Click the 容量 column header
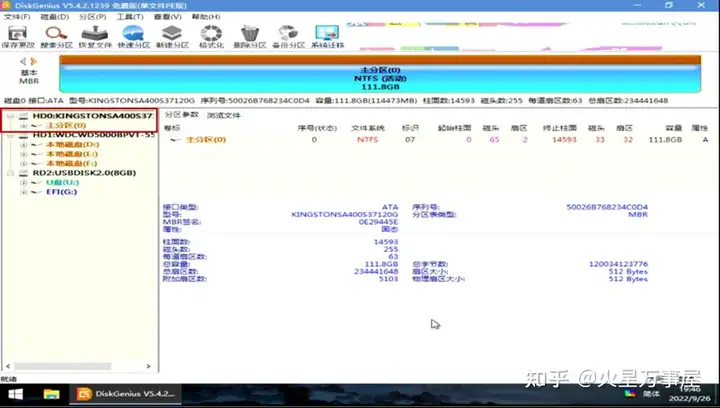This screenshot has height=408, width=720. click(674, 128)
